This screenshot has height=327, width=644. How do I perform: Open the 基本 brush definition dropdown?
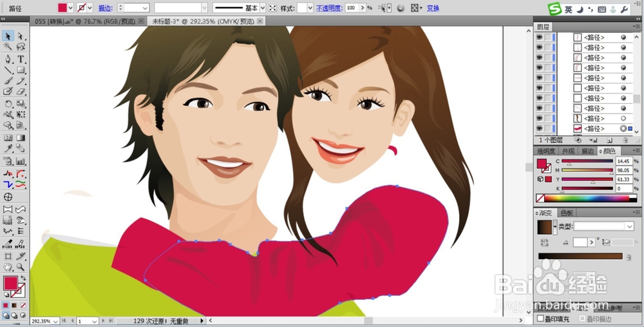click(262, 8)
